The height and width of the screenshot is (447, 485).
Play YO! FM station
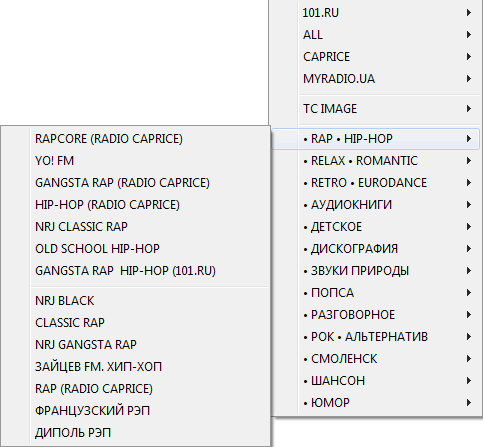click(x=135, y=161)
